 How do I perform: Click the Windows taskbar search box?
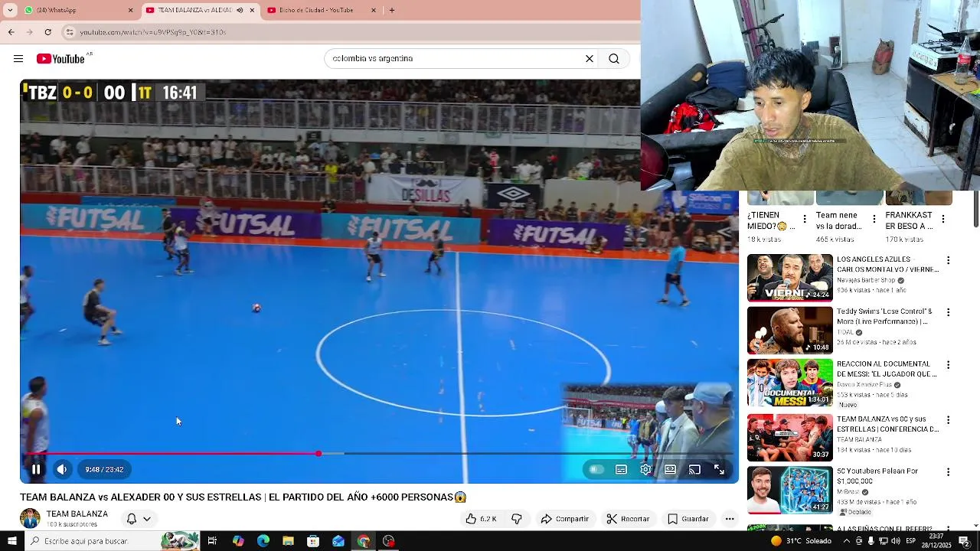(x=113, y=541)
